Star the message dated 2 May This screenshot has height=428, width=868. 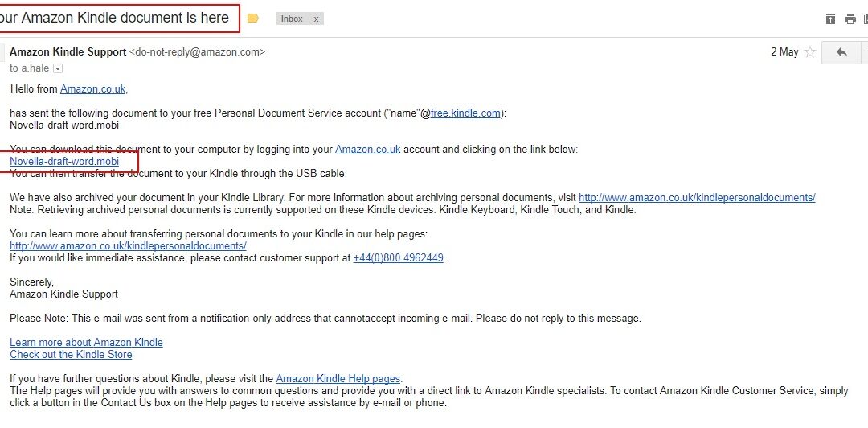[810, 52]
